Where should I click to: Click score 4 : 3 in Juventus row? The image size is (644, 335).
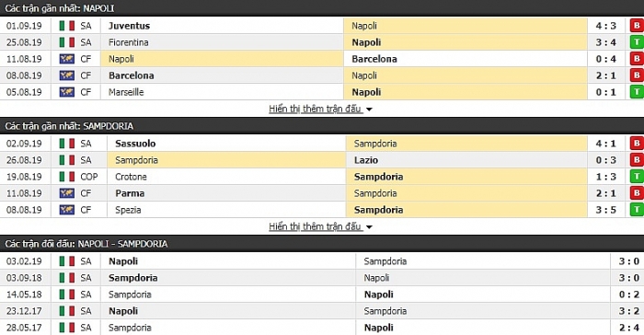point(606,26)
